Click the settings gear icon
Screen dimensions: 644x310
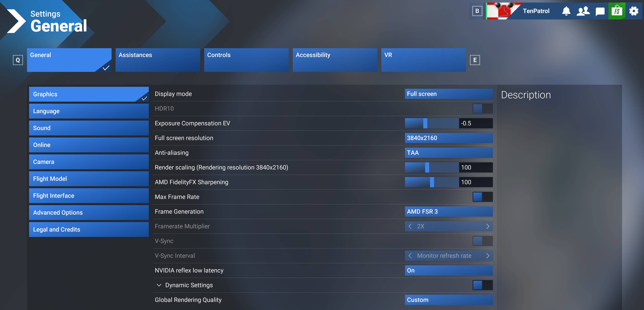click(x=634, y=11)
